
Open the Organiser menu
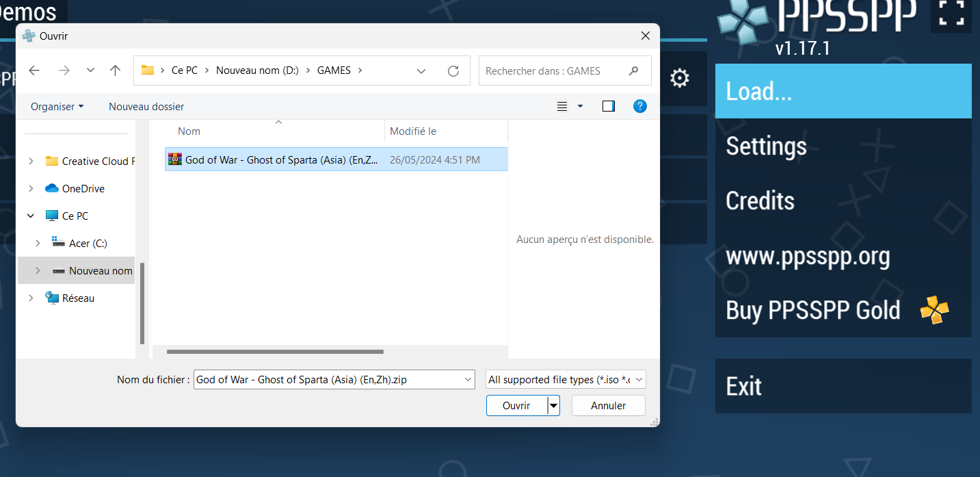[x=57, y=107]
